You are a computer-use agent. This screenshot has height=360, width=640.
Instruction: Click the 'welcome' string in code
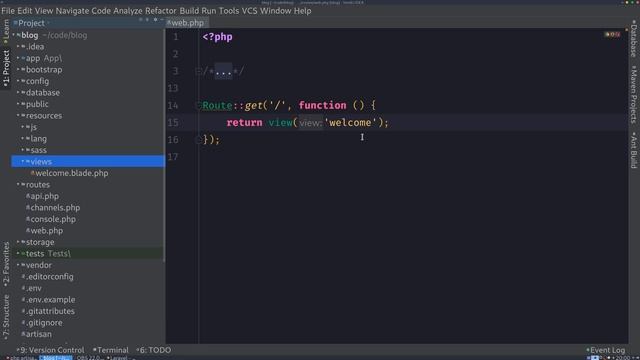350,123
